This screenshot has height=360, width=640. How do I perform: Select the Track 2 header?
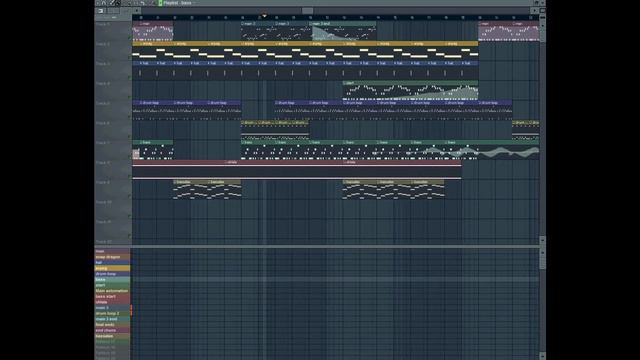tap(113, 51)
